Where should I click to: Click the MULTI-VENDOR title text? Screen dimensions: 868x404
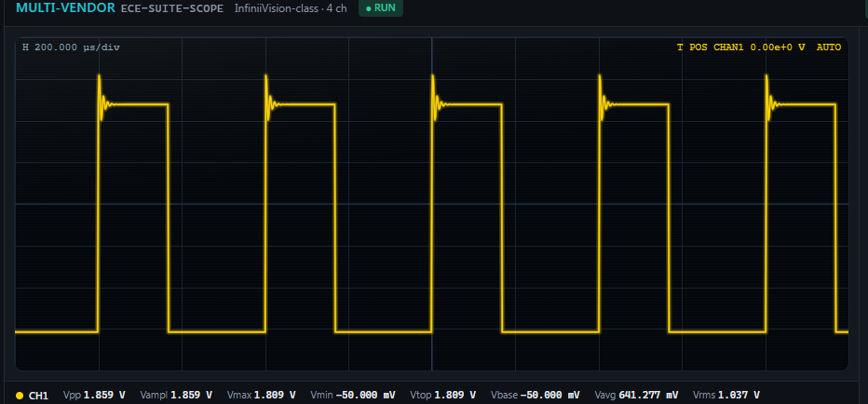tap(65, 8)
